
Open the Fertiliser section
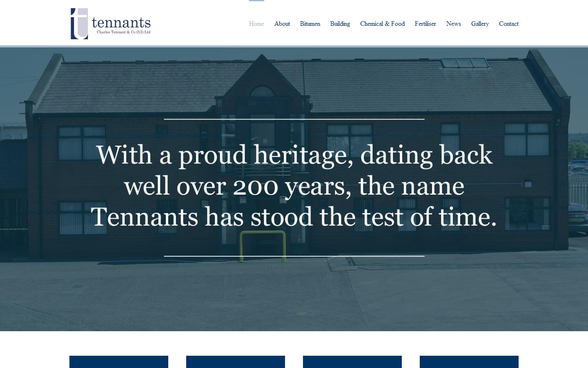tap(425, 24)
